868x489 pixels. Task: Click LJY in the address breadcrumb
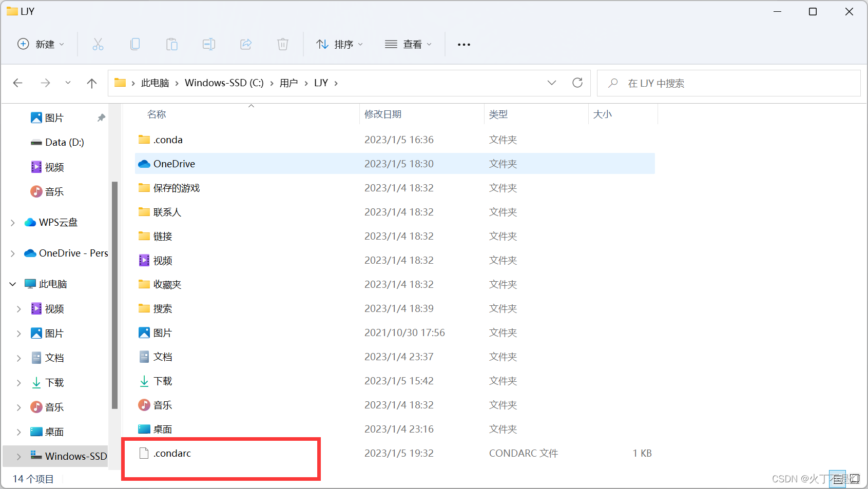[321, 83]
